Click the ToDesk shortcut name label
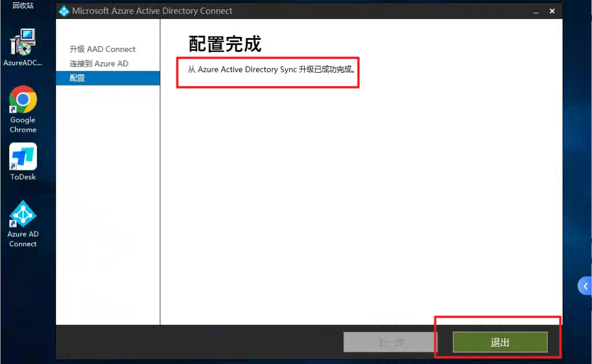 pyautogui.click(x=23, y=177)
